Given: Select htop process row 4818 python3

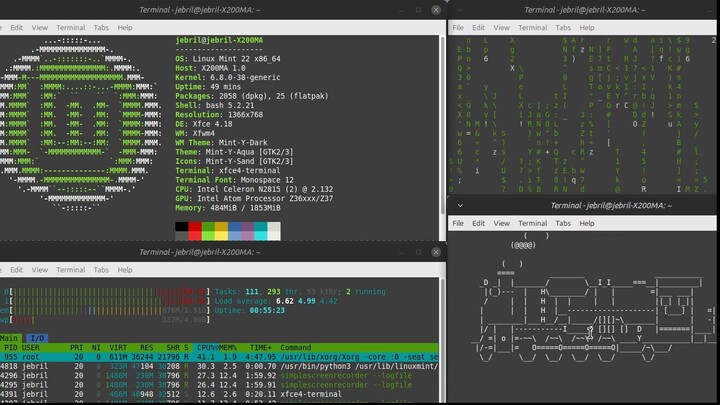Looking at the screenshot, I should pyautogui.click(x=219, y=366).
